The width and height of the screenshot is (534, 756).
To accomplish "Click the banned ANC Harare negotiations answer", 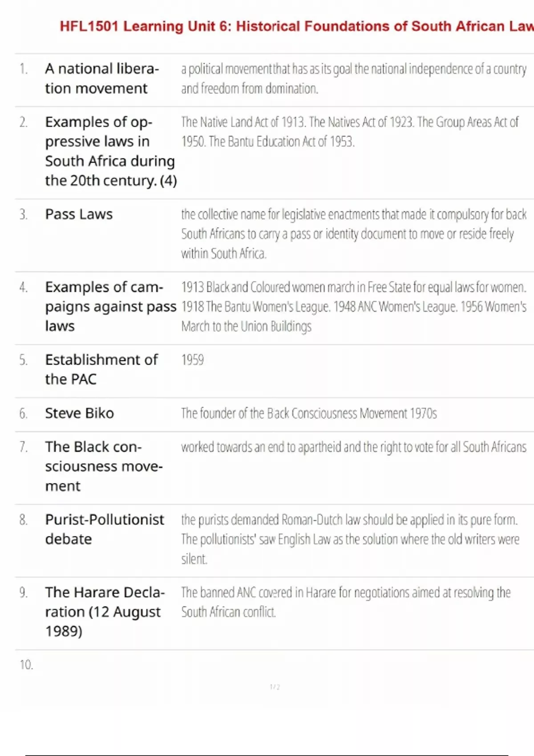I will click(x=346, y=602).
